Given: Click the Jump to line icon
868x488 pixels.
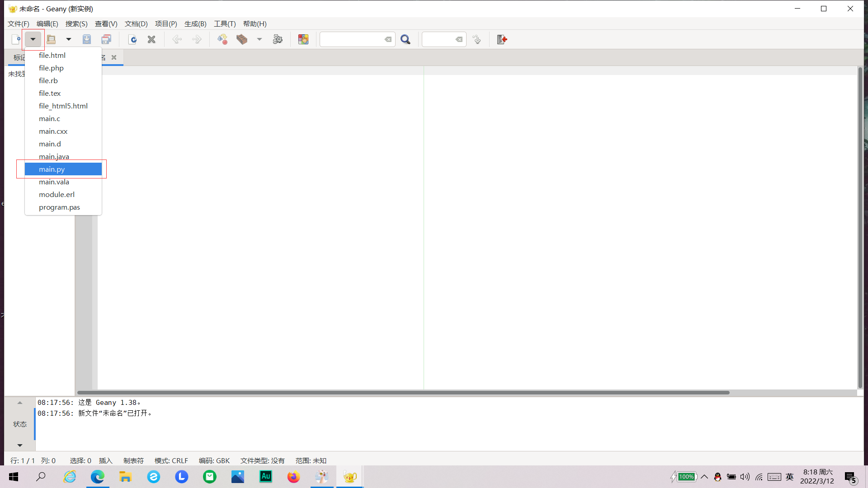Looking at the screenshot, I should click(x=476, y=39).
